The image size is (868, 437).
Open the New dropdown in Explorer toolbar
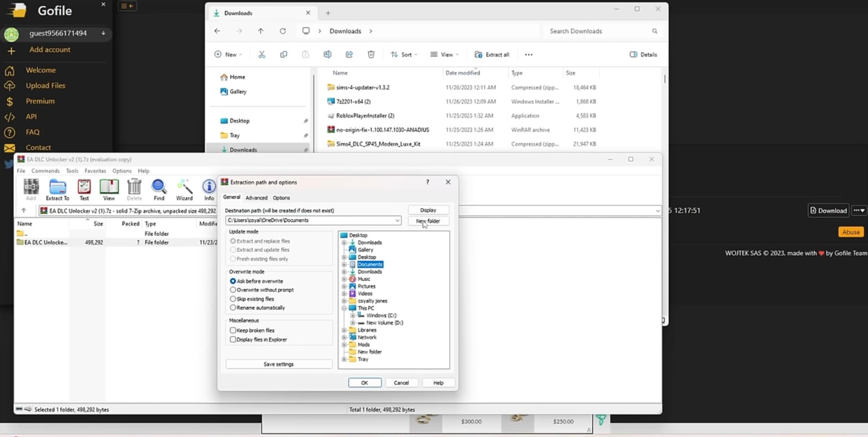click(x=228, y=54)
